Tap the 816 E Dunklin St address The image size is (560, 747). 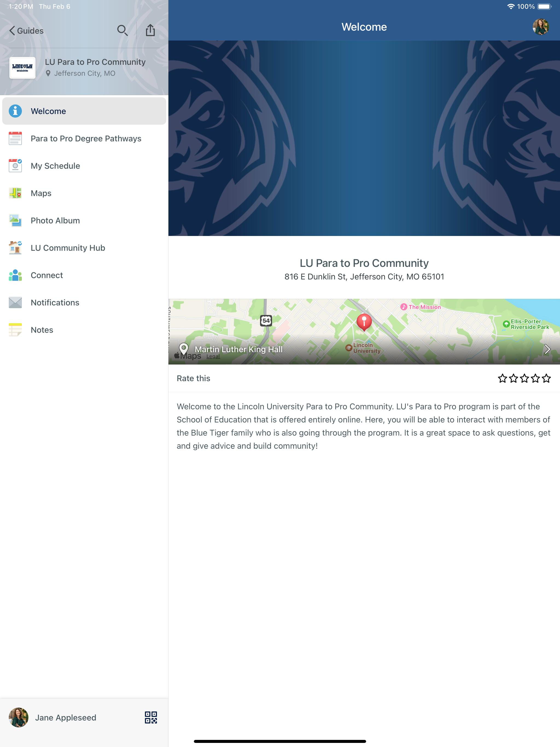(x=364, y=277)
